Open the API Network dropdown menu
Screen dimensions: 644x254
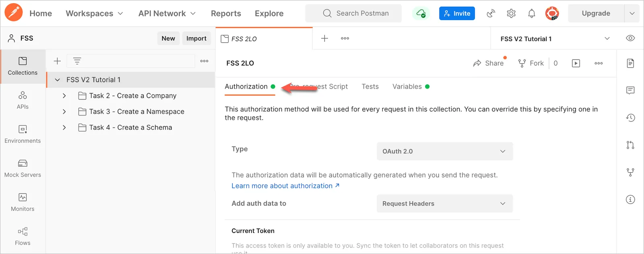coord(167,13)
